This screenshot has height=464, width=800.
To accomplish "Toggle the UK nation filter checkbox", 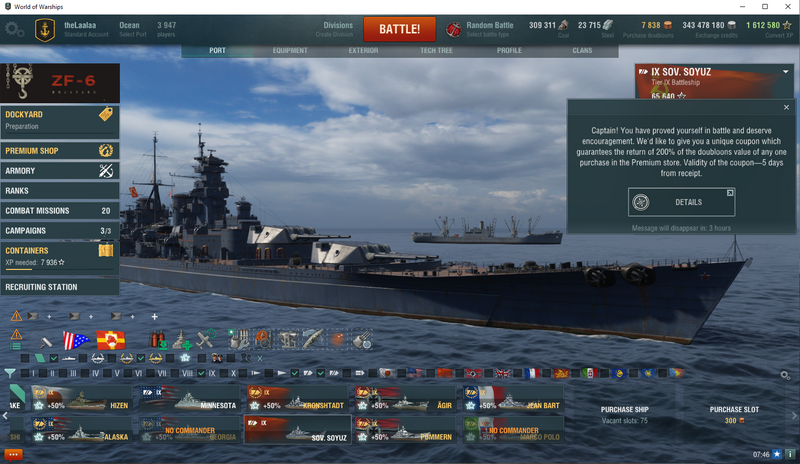I will [489, 374].
